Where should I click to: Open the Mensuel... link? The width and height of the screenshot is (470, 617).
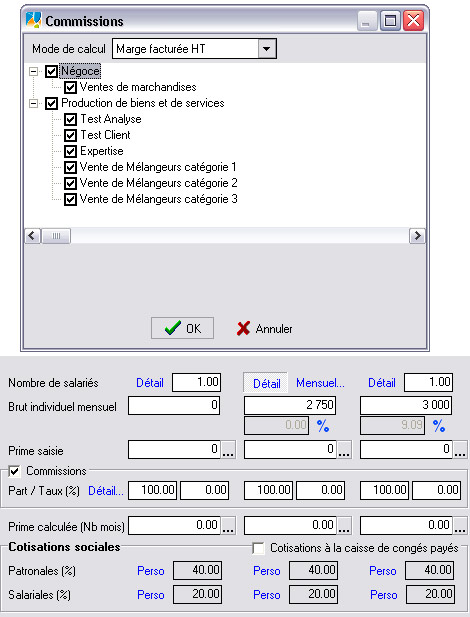(320, 383)
